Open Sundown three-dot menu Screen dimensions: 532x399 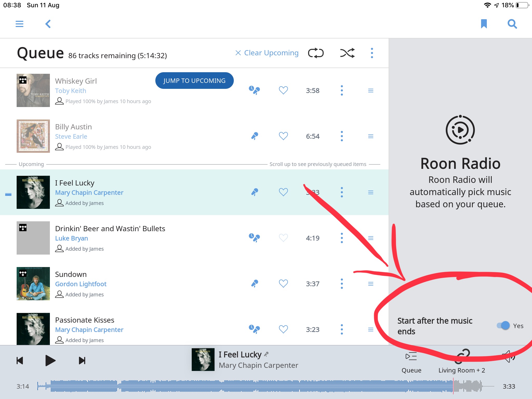(342, 284)
